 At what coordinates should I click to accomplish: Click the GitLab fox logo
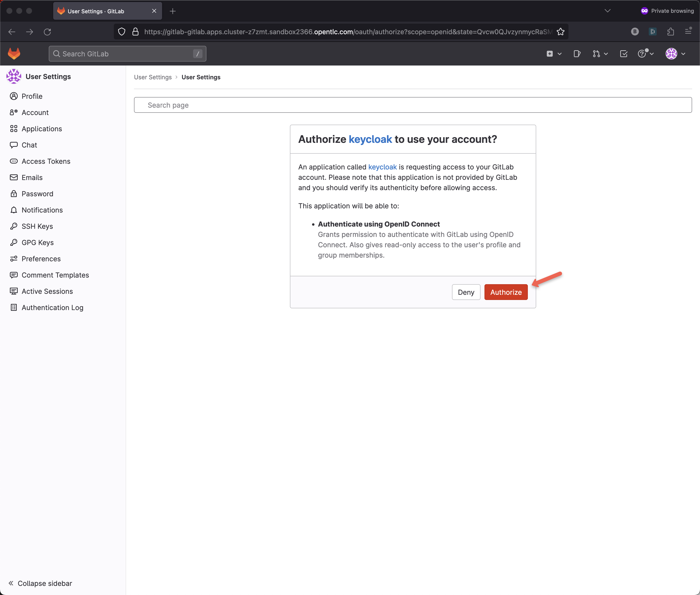14,54
